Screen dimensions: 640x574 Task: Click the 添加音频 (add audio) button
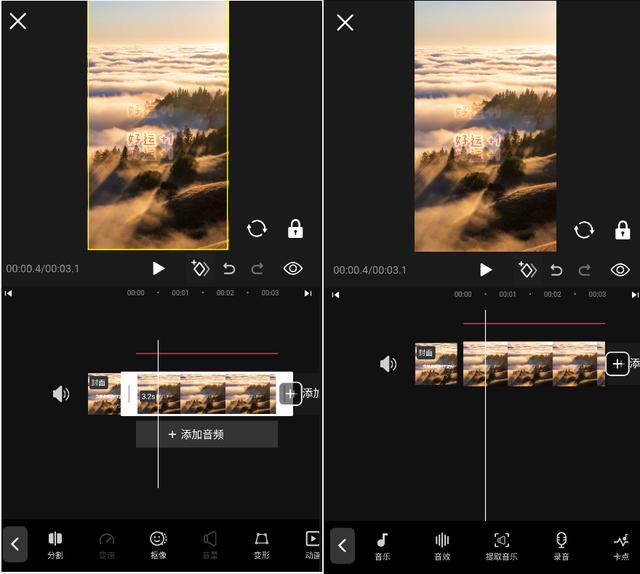(207, 435)
